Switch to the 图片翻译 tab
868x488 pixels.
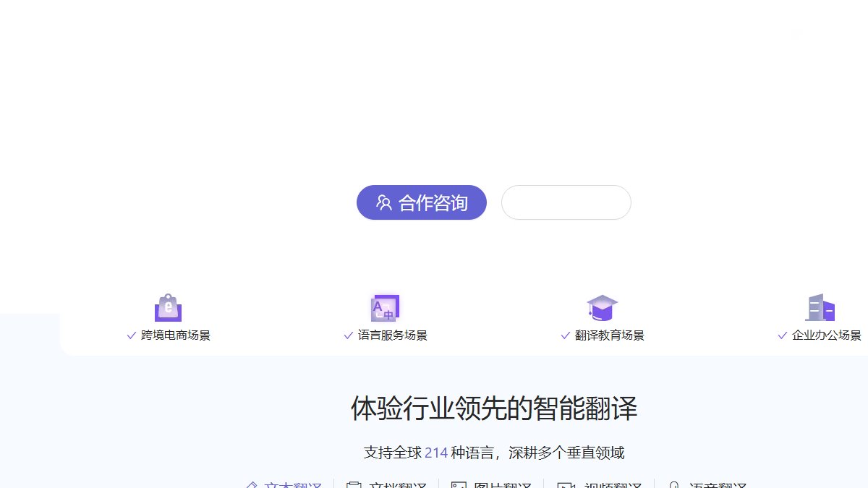click(x=492, y=484)
